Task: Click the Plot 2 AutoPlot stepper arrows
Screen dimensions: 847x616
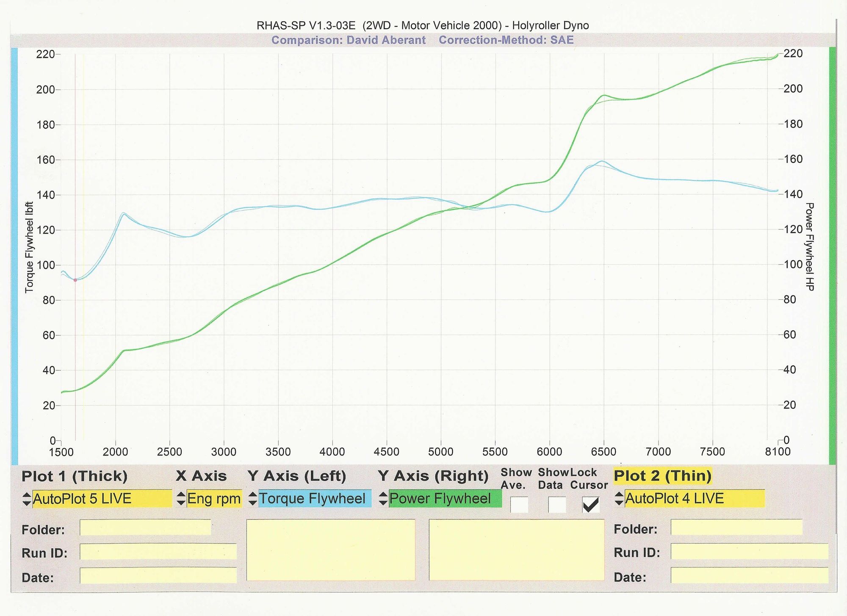Action: pos(619,498)
